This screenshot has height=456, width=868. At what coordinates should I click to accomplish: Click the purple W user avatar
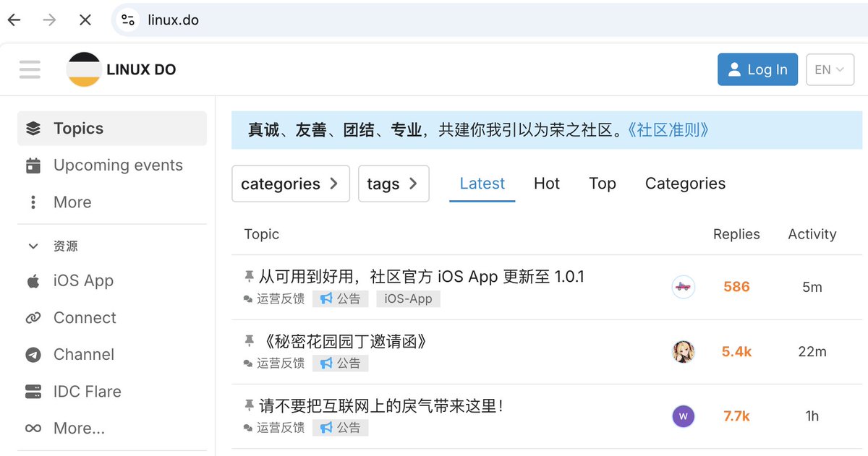tap(684, 416)
